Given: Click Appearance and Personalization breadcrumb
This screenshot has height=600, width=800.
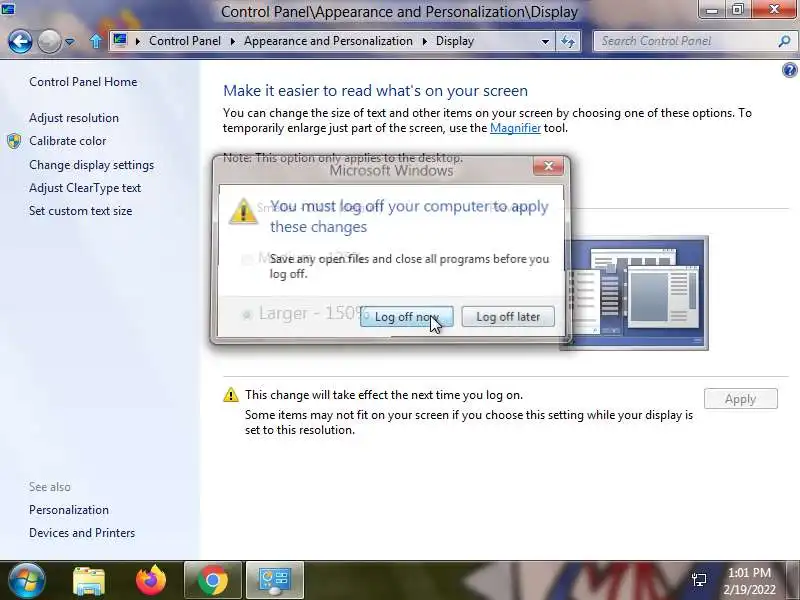Looking at the screenshot, I should (328, 41).
